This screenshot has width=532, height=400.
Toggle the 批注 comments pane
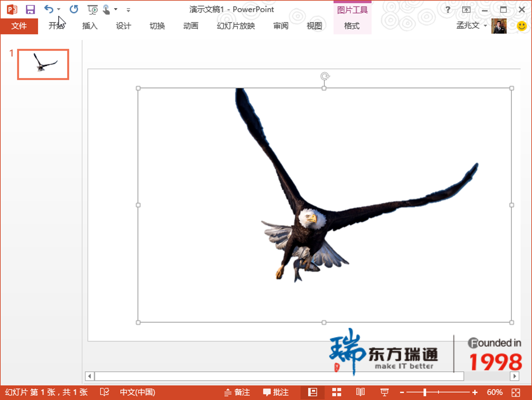[x=276, y=392]
